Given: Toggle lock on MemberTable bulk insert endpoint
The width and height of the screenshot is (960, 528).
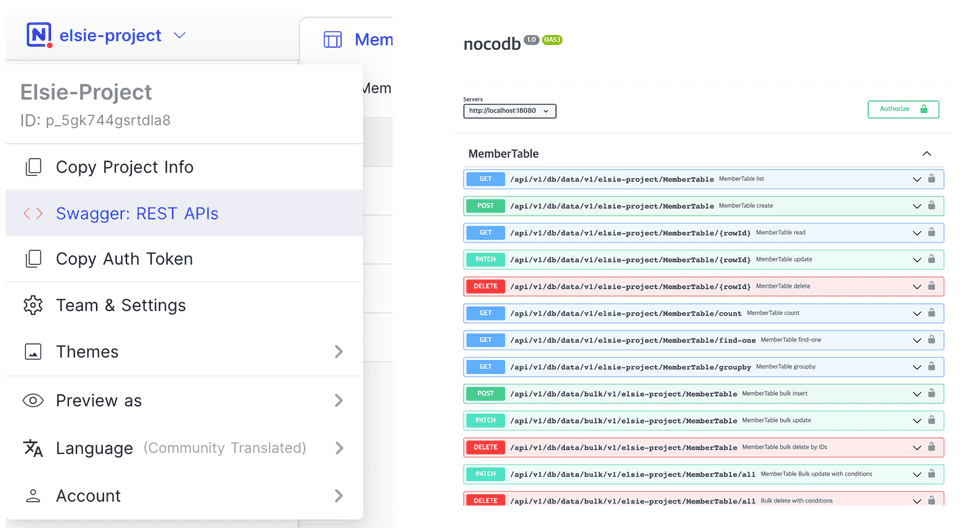Looking at the screenshot, I should coord(931,394).
